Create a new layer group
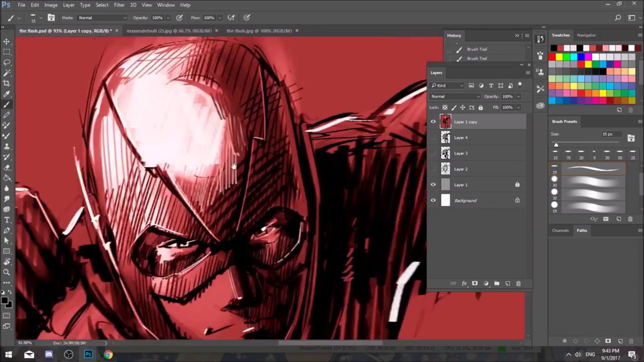 (x=497, y=284)
